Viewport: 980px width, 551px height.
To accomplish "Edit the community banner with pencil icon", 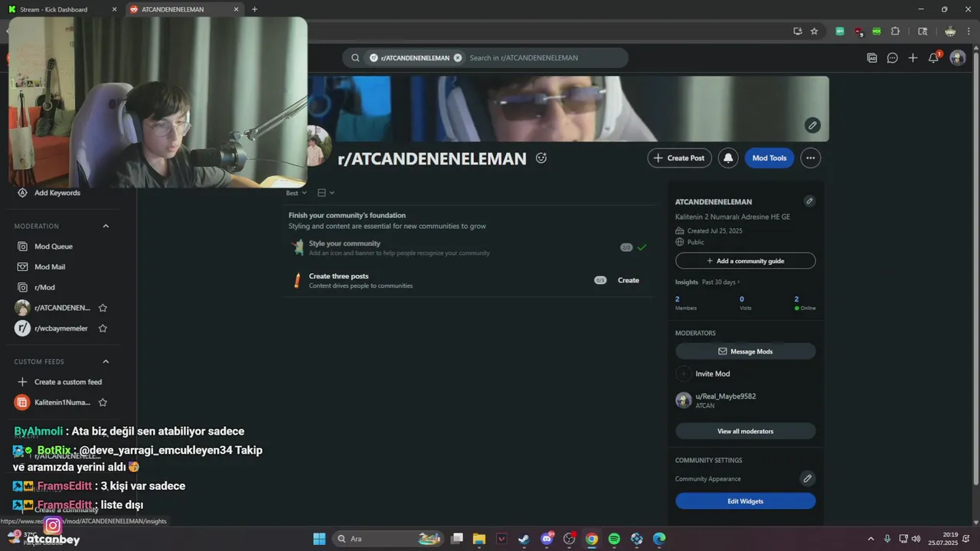I will point(813,125).
